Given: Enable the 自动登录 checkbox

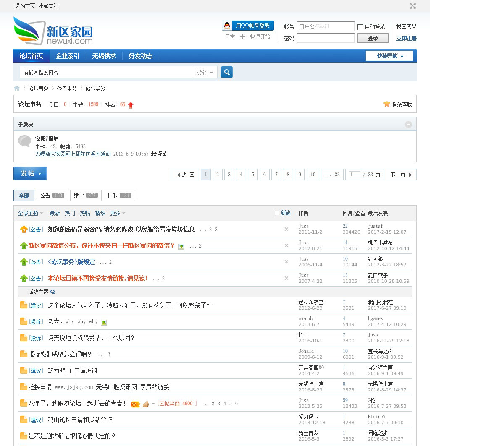Looking at the screenshot, I should point(360,27).
